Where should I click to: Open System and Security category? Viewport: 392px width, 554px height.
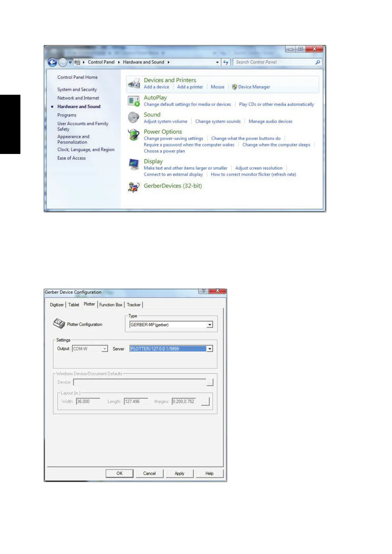point(77,89)
